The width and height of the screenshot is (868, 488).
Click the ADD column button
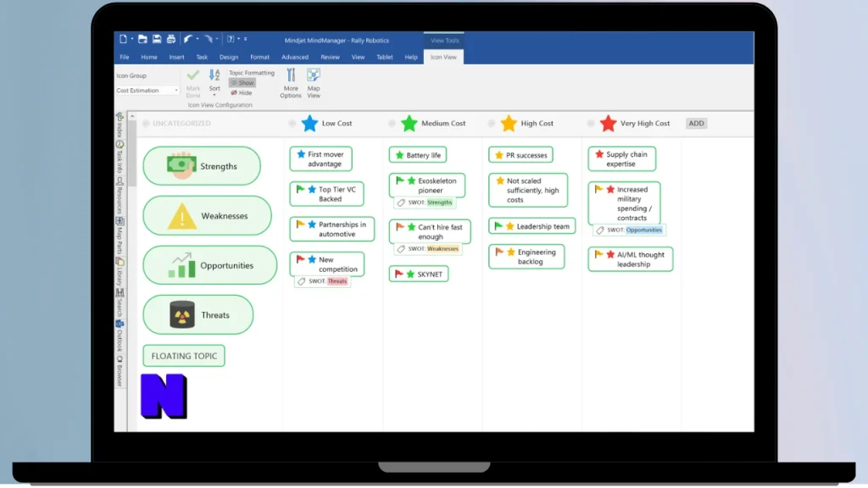click(x=696, y=124)
